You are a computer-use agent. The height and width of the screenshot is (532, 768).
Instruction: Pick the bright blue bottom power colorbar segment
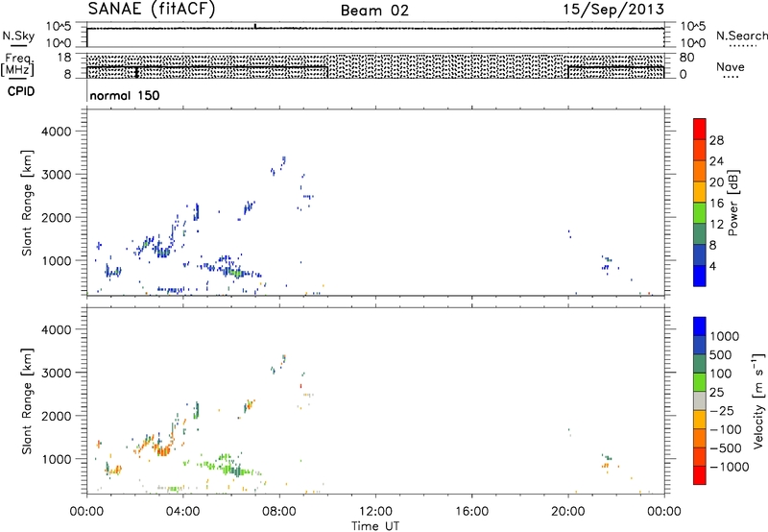point(700,276)
